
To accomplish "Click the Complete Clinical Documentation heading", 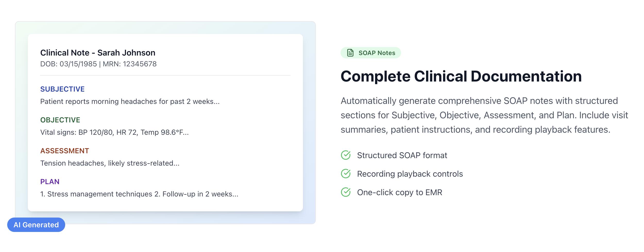I will pos(461,76).
